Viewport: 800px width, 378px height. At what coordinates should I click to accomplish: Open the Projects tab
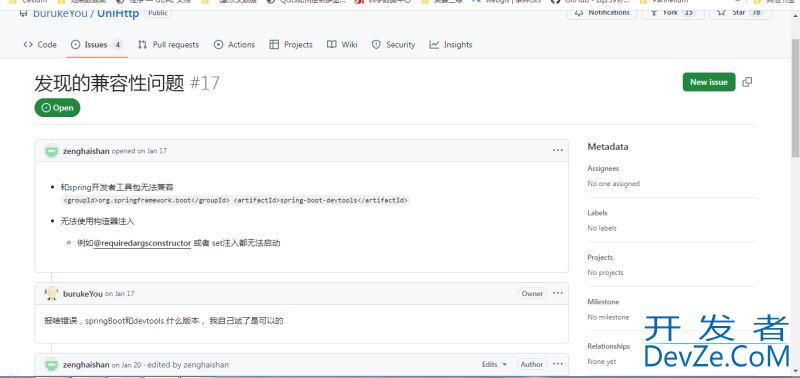291,45
